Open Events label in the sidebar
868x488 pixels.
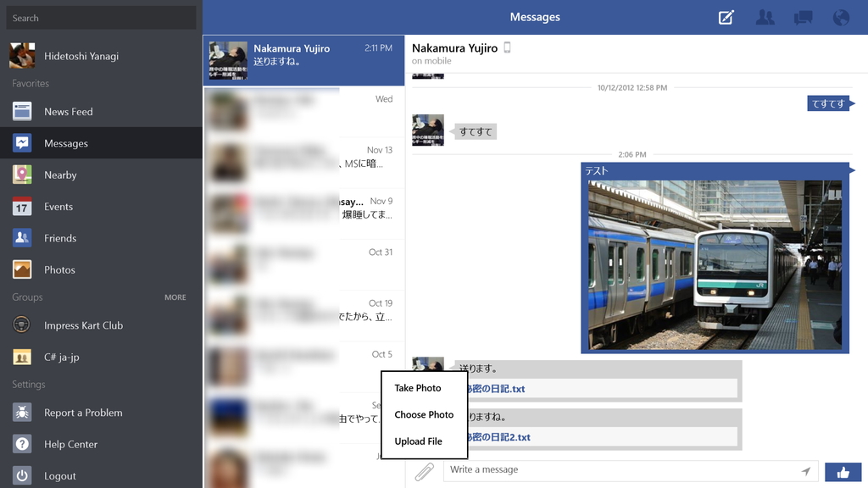(x=58, y=207)
